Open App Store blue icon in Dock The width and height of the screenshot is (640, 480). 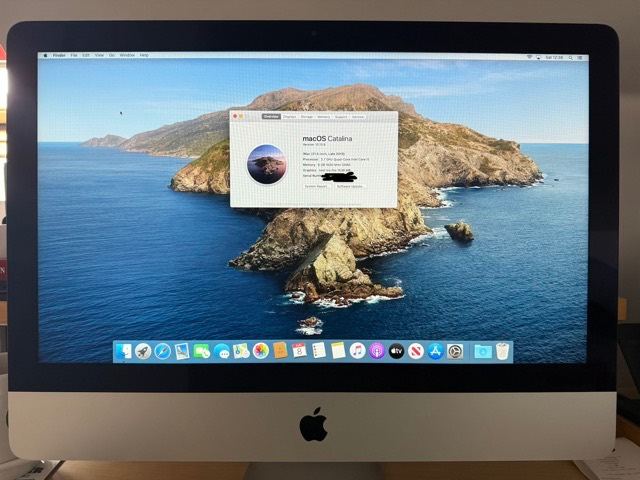pos(436,351)
